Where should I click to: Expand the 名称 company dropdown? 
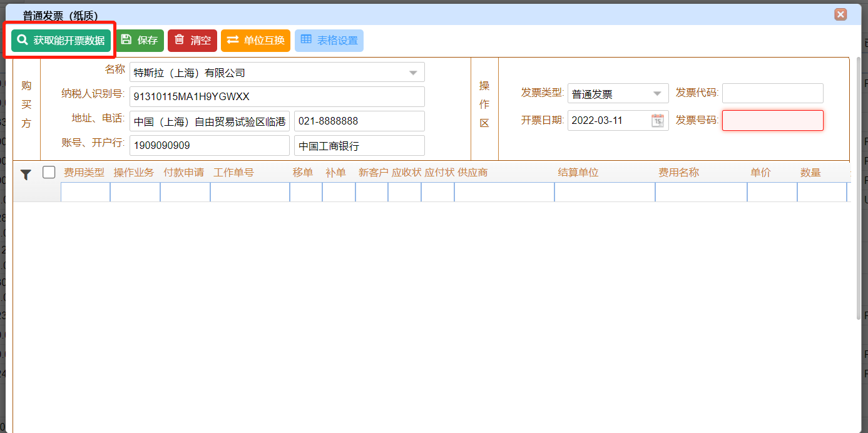tap(413, 73)
